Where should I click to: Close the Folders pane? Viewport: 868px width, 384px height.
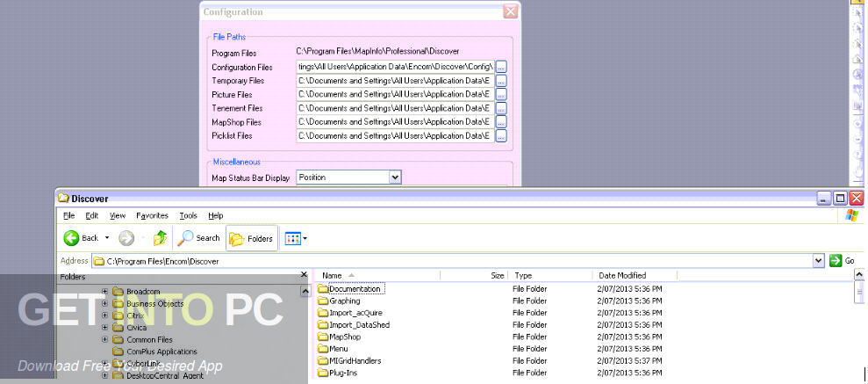[x=304, y=275]
